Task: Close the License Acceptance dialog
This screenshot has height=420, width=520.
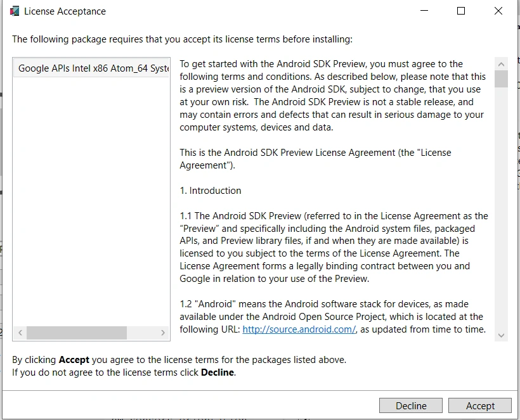Action: [x=498, y=11]
